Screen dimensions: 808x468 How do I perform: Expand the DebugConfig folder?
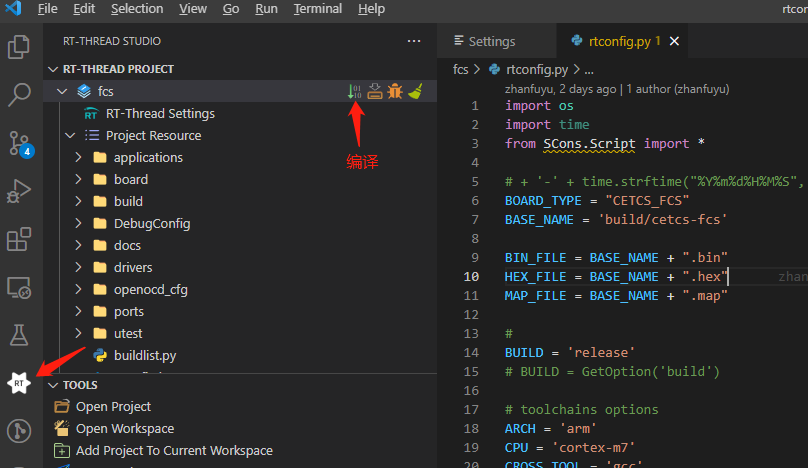(78, 223)
